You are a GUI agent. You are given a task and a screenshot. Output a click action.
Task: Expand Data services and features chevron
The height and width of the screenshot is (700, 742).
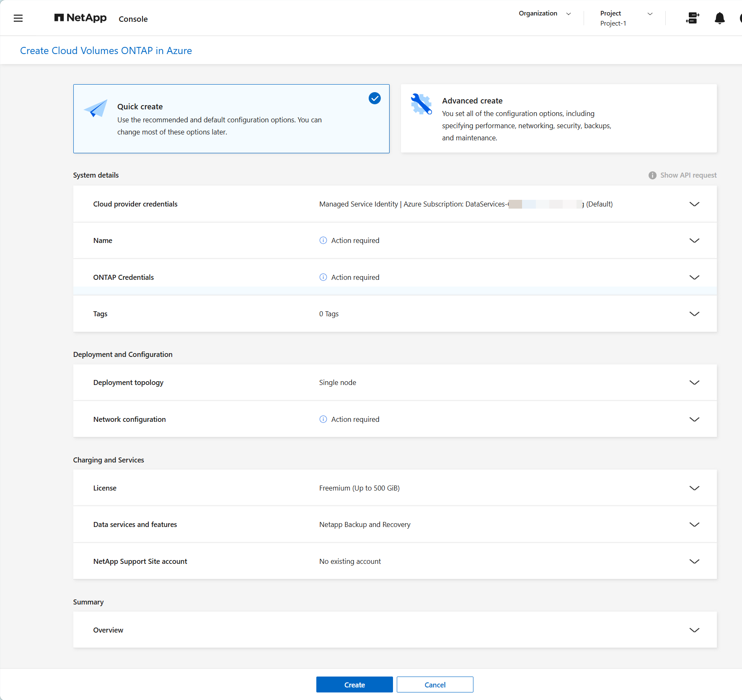point(694,524)
